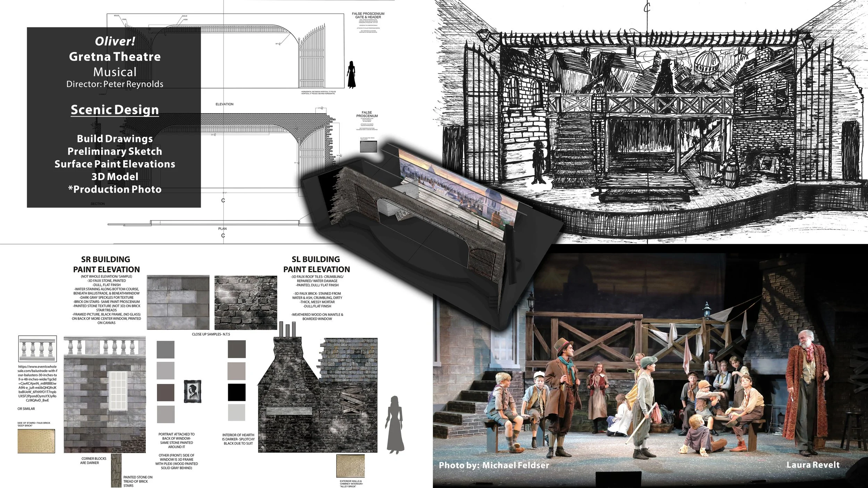Image resolution: width=868 pixels, height=488 pixels.
Task: Select "Surface Paint Elevations" list entry
Action: click(x=115, y=164)
